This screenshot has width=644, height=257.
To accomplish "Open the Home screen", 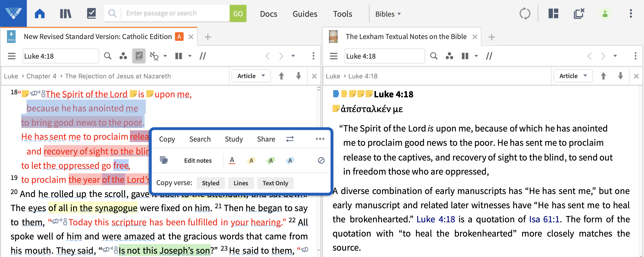I will (x=40, y=14).
